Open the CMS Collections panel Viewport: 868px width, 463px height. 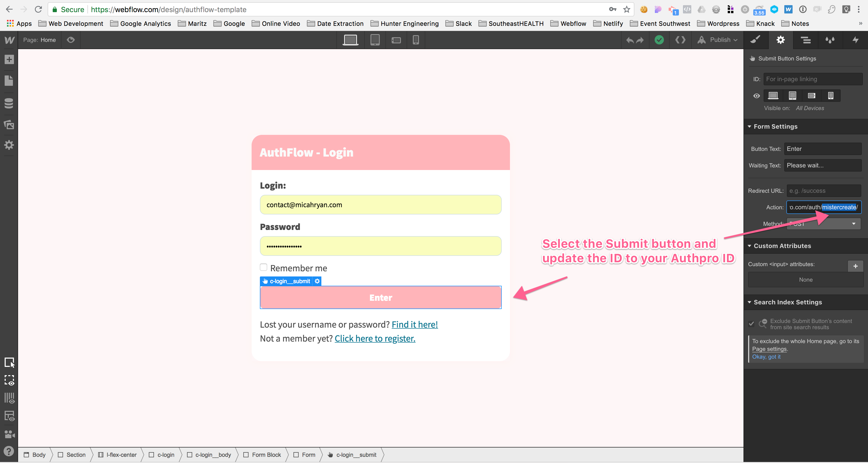pyautogui.click(x=9, y=103)
